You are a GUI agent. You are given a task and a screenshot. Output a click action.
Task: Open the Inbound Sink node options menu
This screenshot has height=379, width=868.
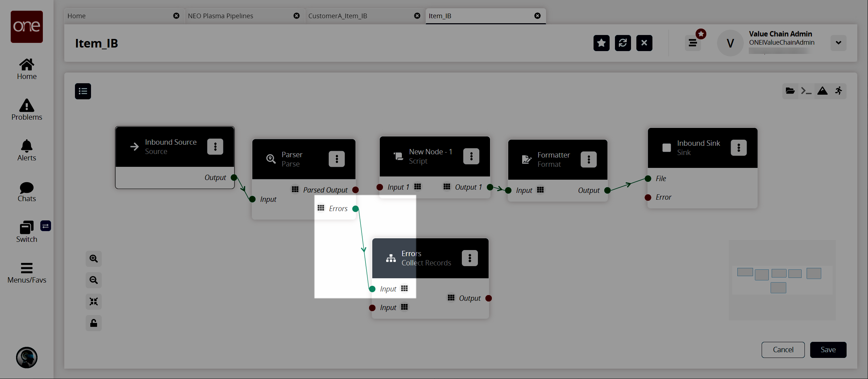(738, 148)
